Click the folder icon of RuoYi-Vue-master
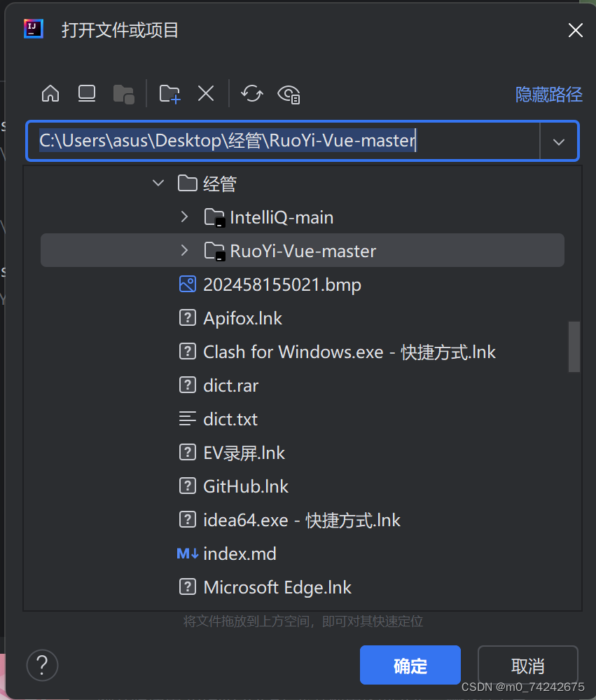 [x=214, y=251]
